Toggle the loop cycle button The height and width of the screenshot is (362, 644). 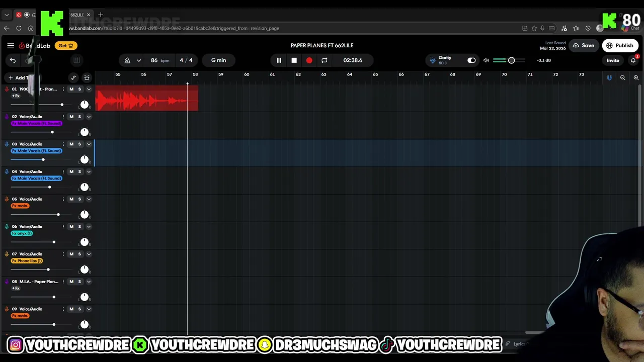325,60
